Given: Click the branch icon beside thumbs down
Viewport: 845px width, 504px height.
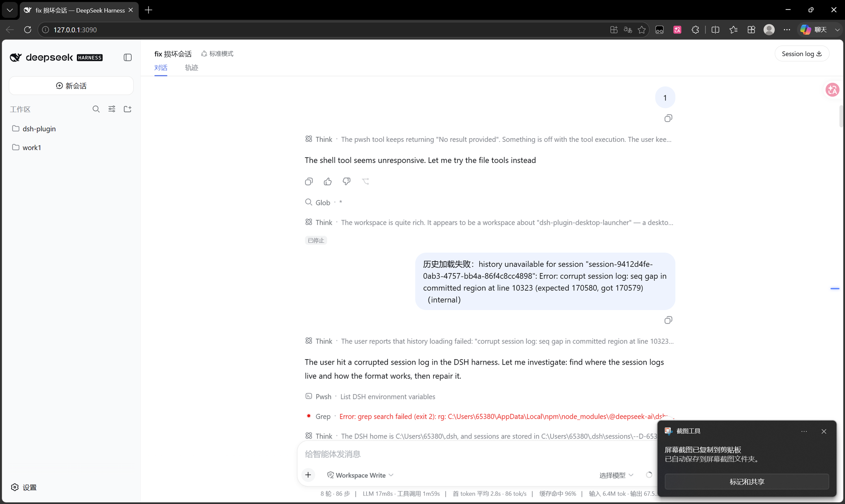Looking at the screenshot, I should click(366, 181).
